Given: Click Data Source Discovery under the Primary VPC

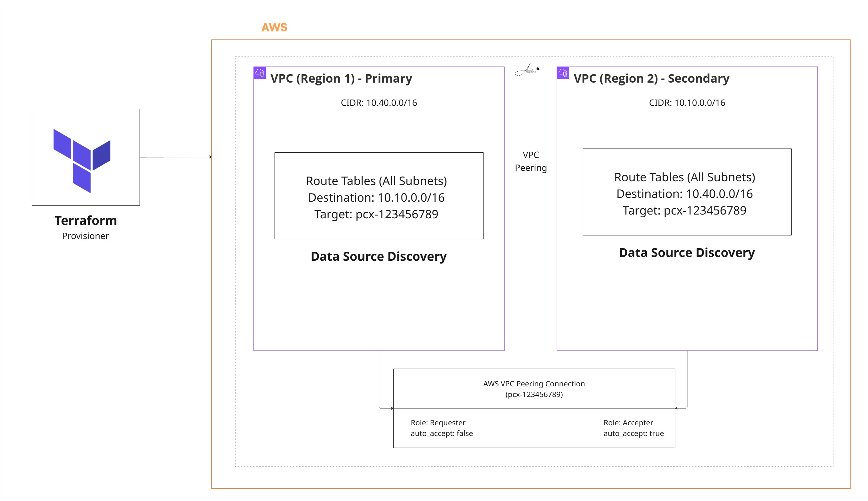Looking at the screenshot, I should tap(379, 256).
